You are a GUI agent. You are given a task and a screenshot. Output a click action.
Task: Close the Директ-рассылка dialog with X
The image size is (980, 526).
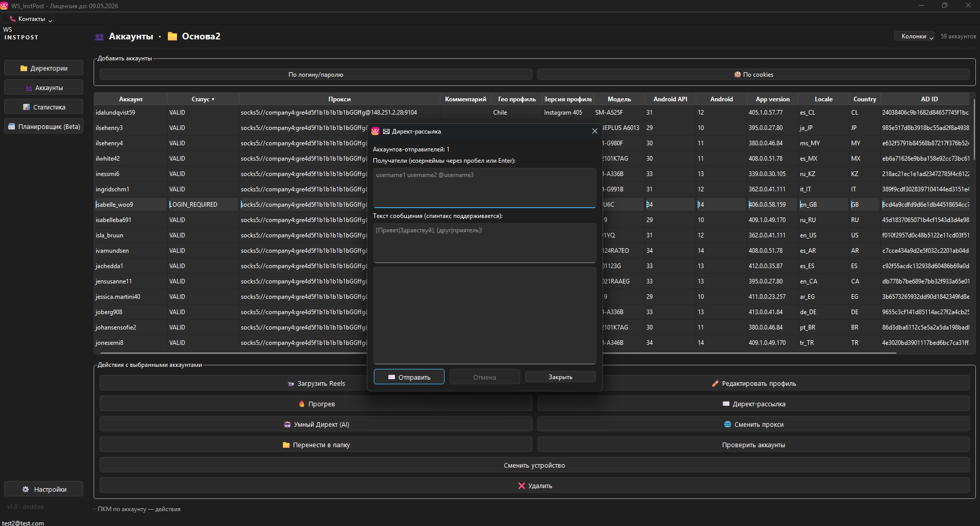click(594, 131)
